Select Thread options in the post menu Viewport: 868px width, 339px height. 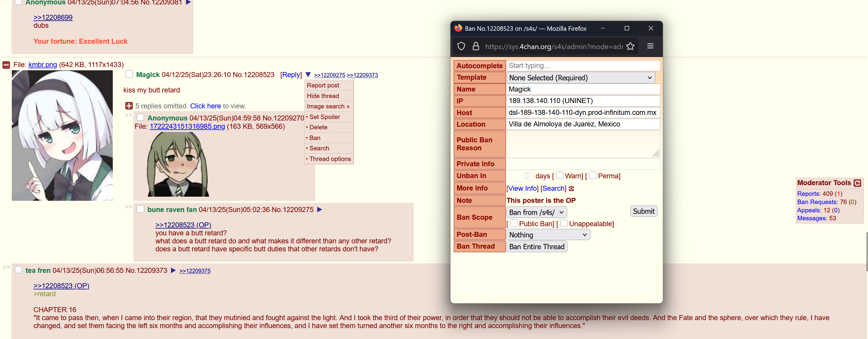330,159
